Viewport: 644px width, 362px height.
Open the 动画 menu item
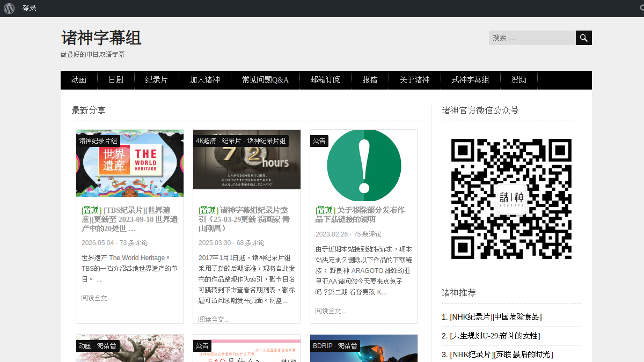click(x=79, y=80)
